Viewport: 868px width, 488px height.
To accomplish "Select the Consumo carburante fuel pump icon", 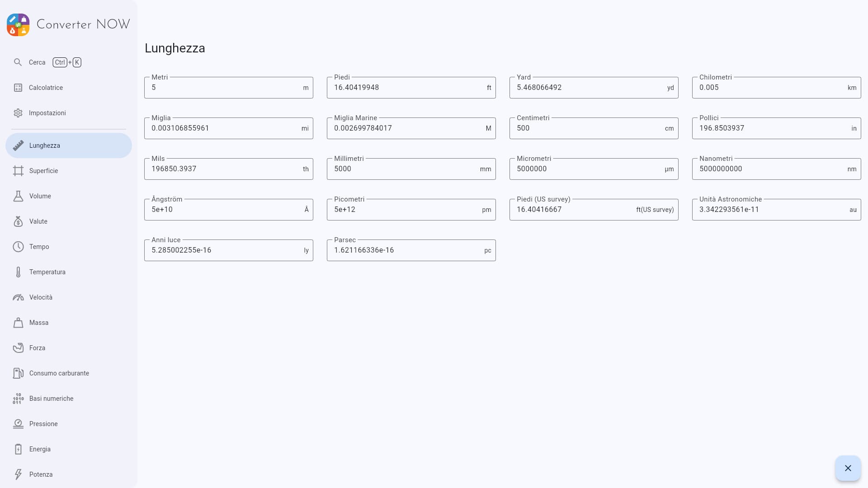I will click(x=18, y=373).
